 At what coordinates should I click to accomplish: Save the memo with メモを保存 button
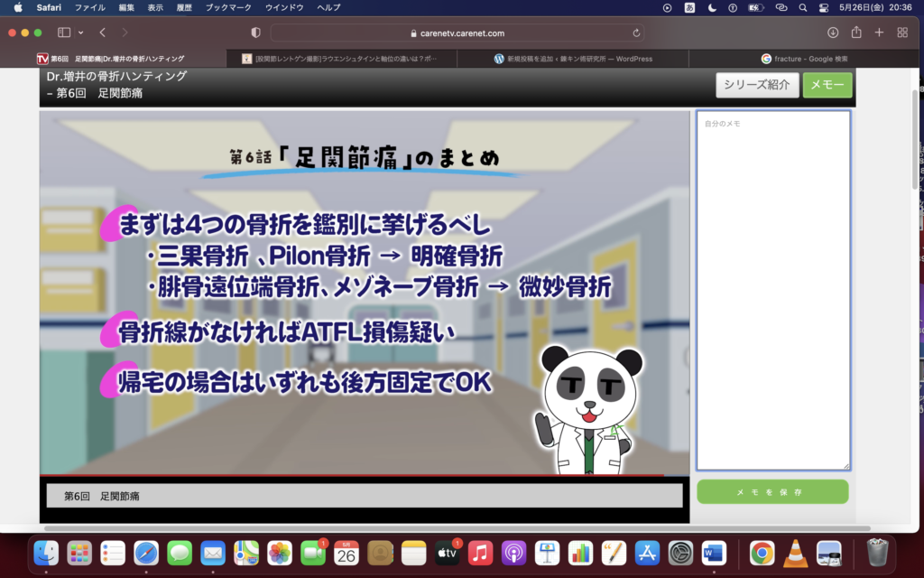[x=772, y=492]
